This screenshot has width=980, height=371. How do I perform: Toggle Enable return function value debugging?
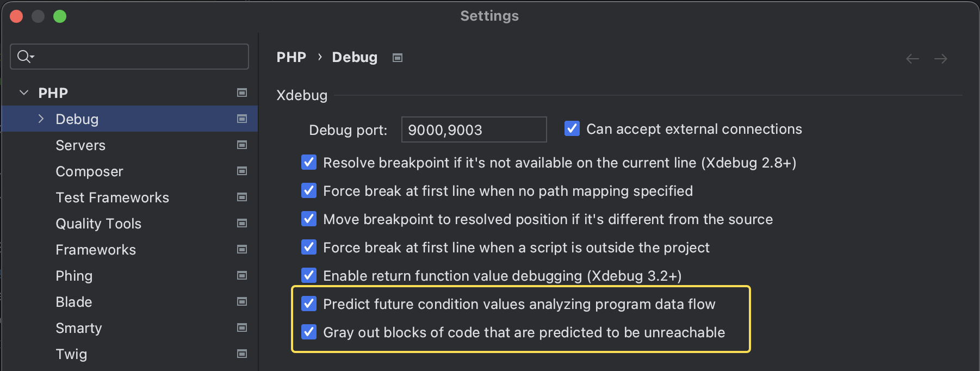pyautogui.click(x=309, y=275)
